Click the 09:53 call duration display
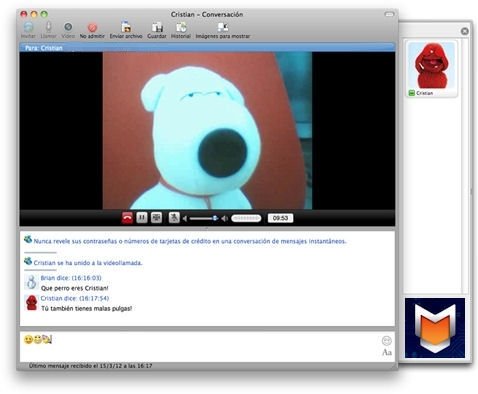The image size is (478, 394). [x=280, y=218]
